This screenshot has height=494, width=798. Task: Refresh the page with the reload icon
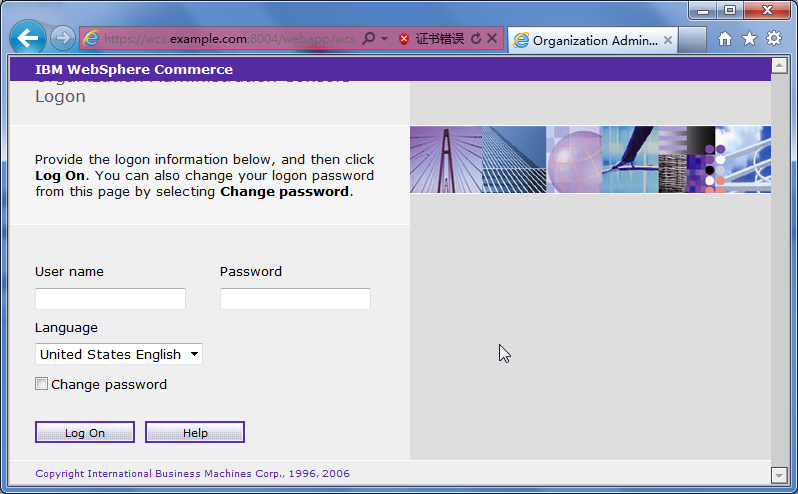476,39
